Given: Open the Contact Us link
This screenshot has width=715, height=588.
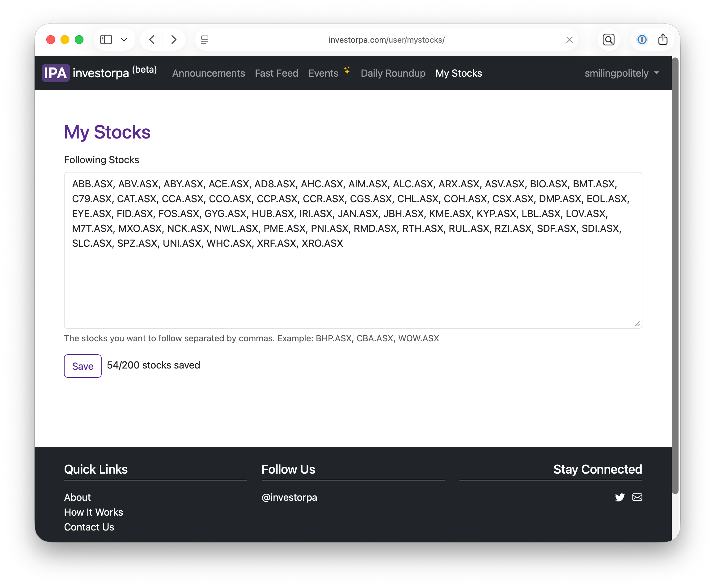Looking at the screenshot, I should coord(89,527).
